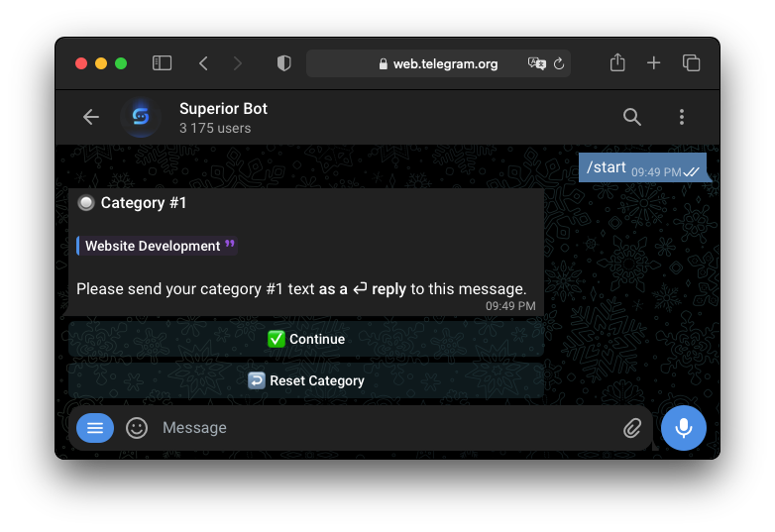Reload the Telegram web page
This screenshot has width=775, height=532.
pyautogui.click(x=559, y=63)
